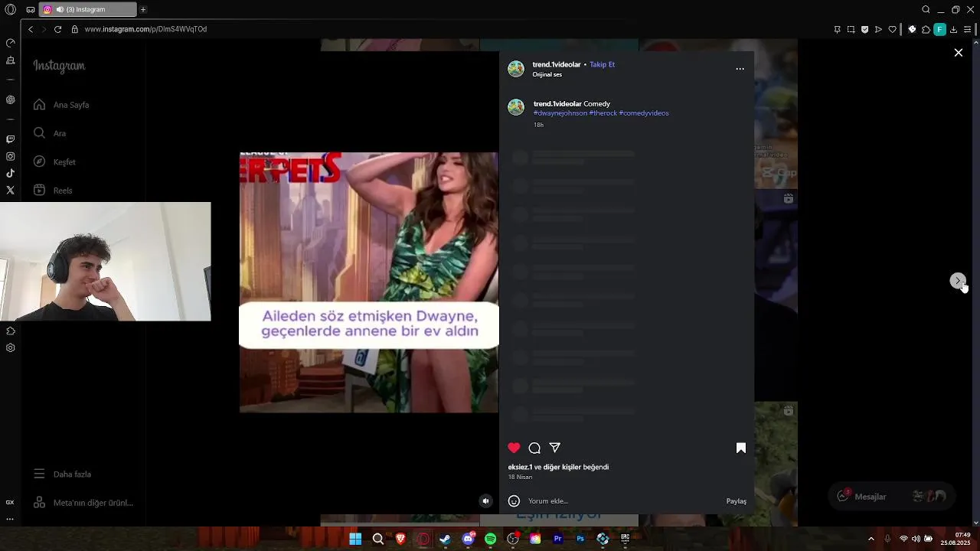This screenshot has height=551, width=980.
Task: Open the extensions puzzle icon
Action: click(x=926, y=29)
